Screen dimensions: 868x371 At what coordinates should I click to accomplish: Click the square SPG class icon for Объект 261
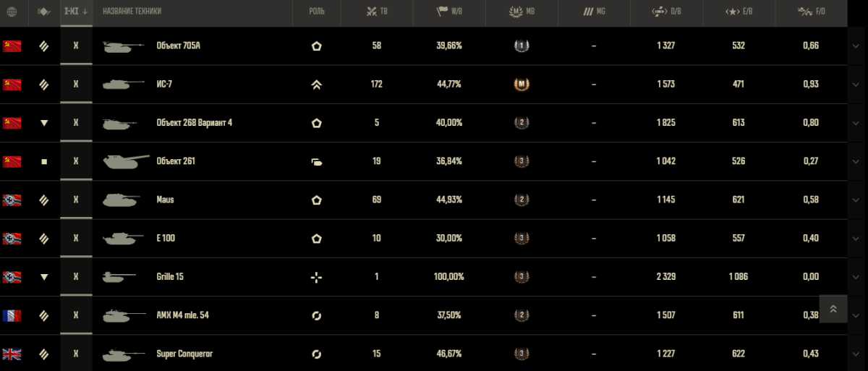44,161
